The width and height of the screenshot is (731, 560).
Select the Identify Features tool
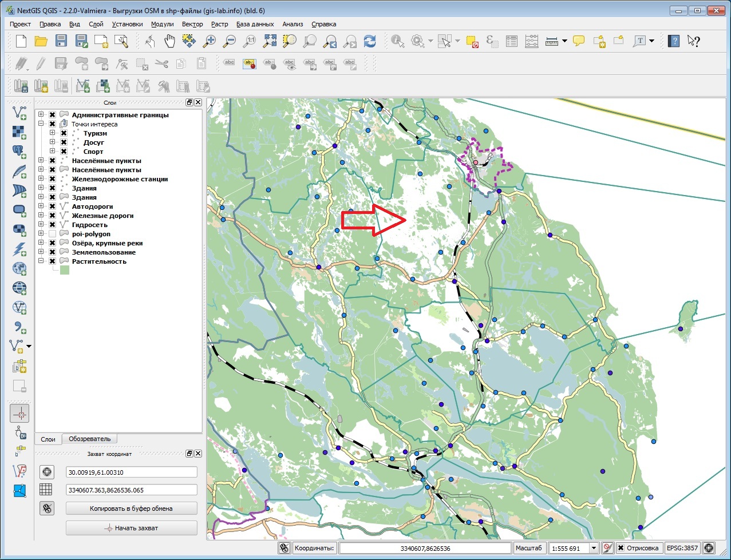tap(398, 41)
